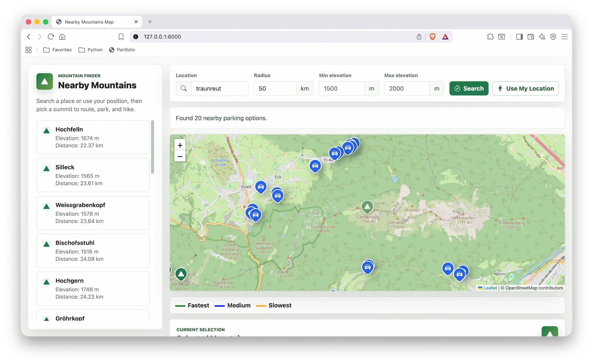Open a new browser tab
Screen dimensions: 593x364
point(150,22)
